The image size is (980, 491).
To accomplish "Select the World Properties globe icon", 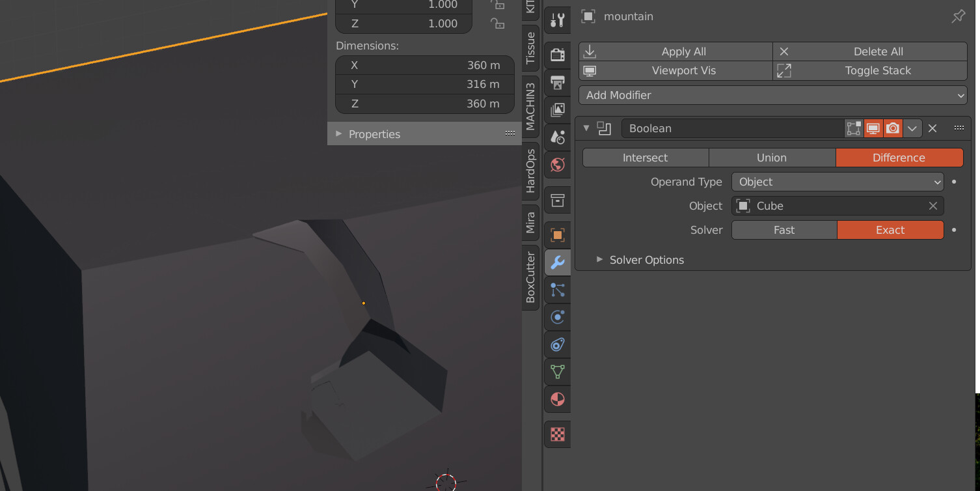I will [x=557, y=165].
